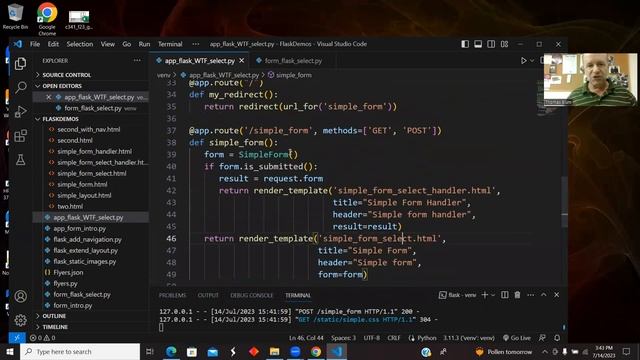The width and height of the screenshot is (640, 360).
Task: Close app_flask_WTF_select.py in Open Editors
Action: pos(49,97)
